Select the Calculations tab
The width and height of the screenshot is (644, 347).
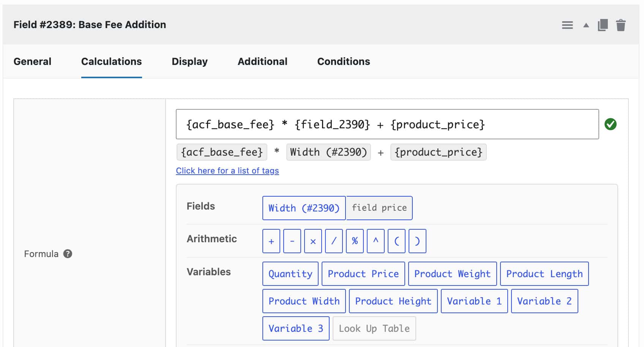[x=111, y=62]
